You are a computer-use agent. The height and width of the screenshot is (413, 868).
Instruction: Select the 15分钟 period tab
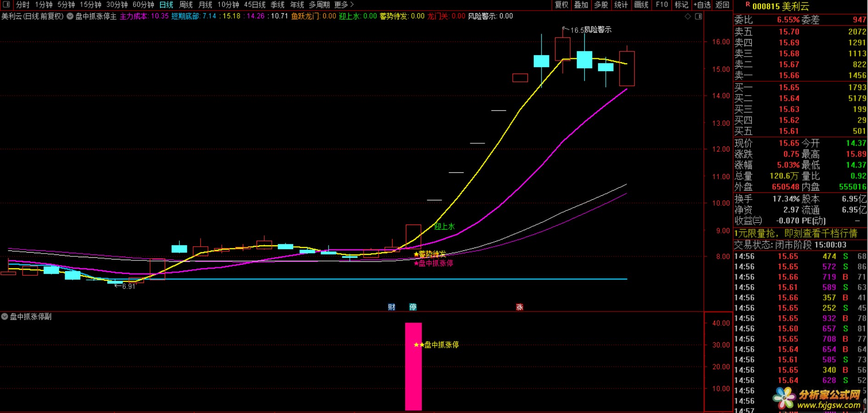click(90, 5)
